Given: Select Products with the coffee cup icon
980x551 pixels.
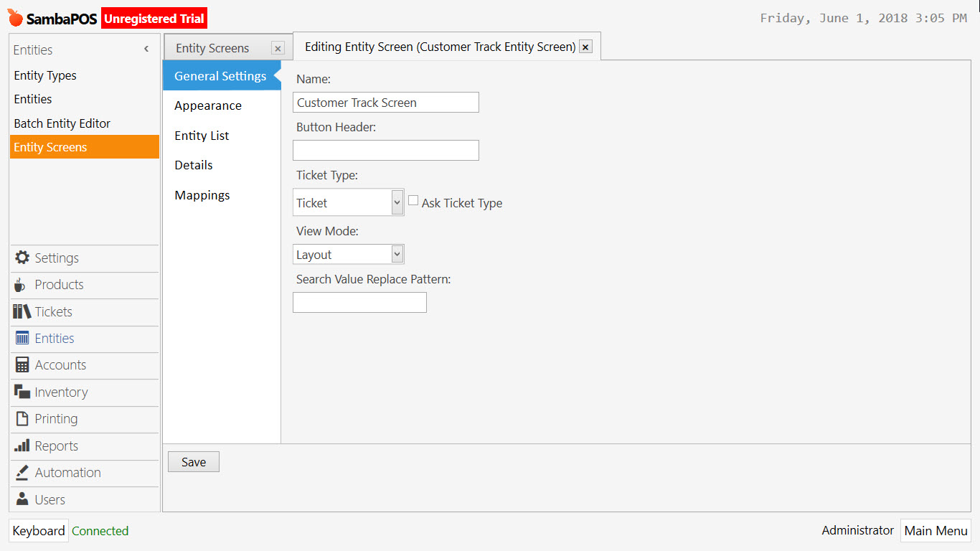Looking at the screenshot, I should click(x=21, y=285).
